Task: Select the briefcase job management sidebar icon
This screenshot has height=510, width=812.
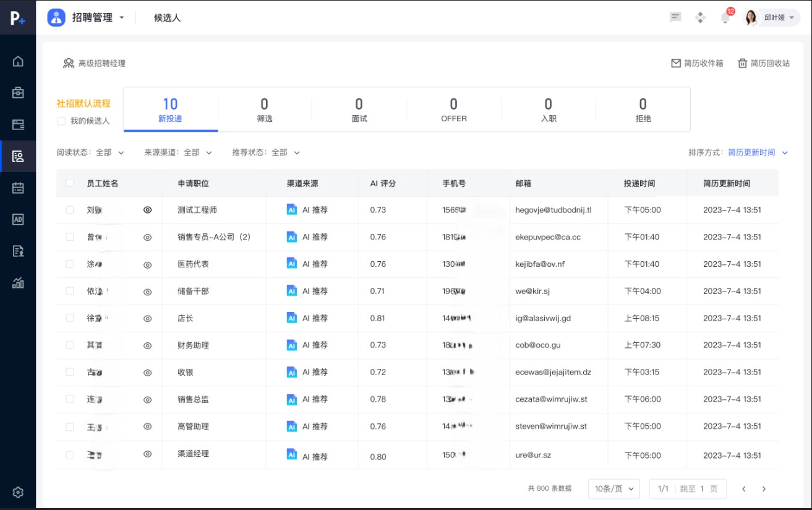Action: point(18,92)
